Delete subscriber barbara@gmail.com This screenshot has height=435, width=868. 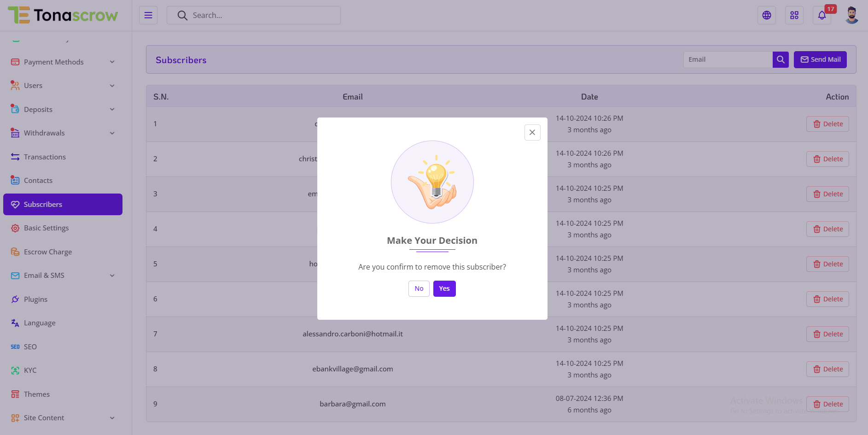tap(827, 404)
